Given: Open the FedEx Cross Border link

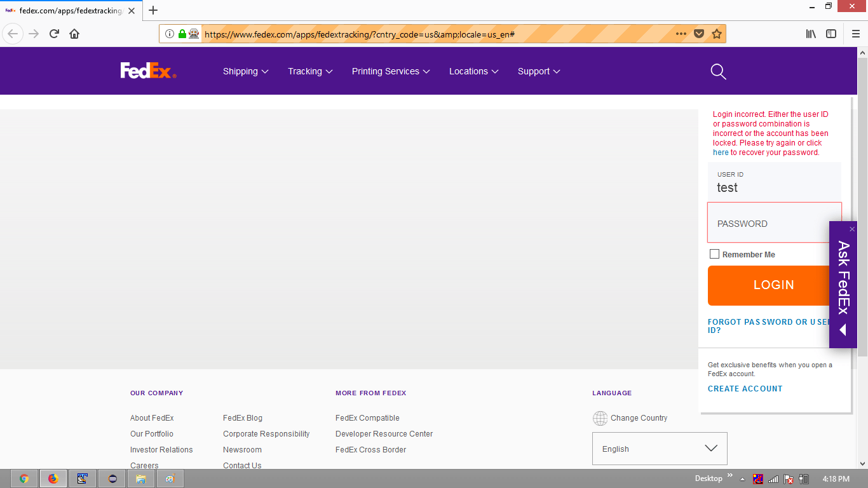Looking at the screenshot, I should (x=370, y=450).
